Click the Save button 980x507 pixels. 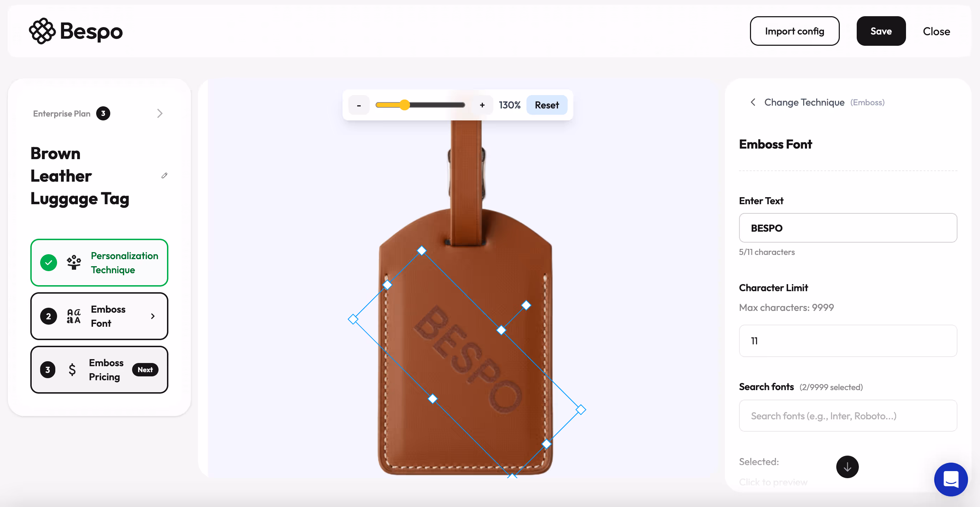881,31
